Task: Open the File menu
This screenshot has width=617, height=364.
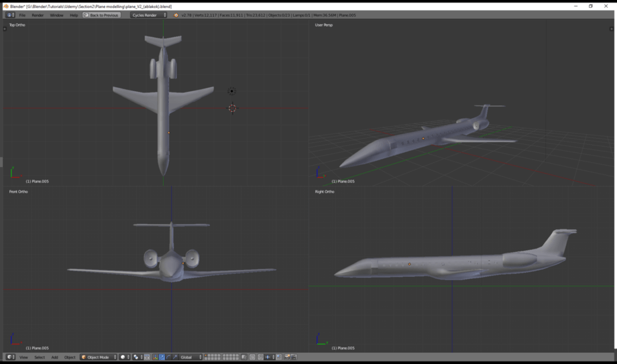Action: 22,15
